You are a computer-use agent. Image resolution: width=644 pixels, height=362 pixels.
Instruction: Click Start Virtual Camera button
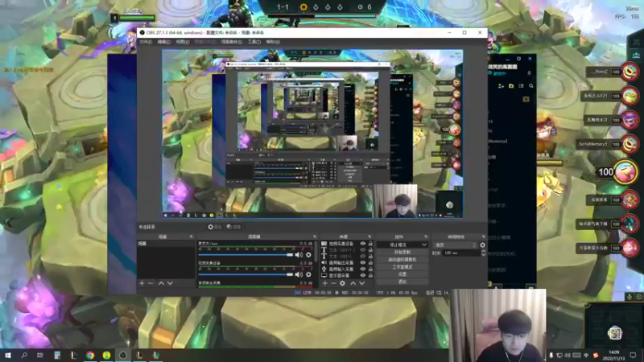pos(402,259)
